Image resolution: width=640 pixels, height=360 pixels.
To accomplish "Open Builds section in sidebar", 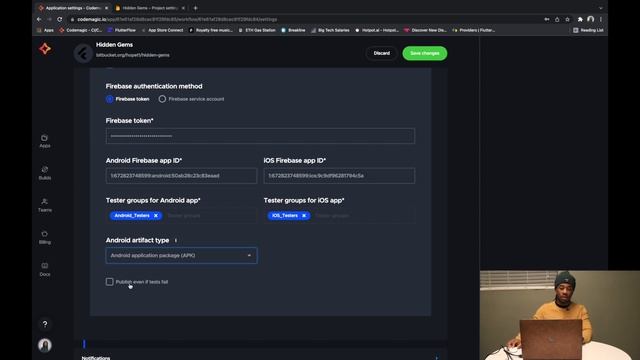I will click(x=45, y=173).
